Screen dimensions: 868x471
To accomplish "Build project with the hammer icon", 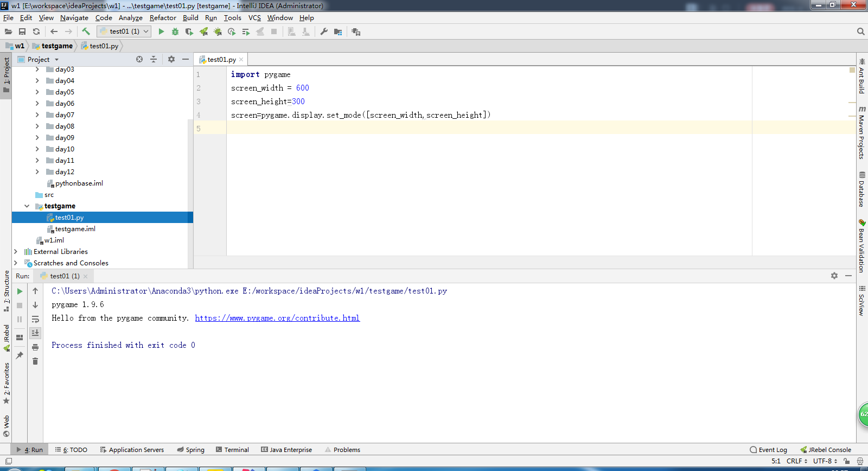I will (x=86, y=31).
